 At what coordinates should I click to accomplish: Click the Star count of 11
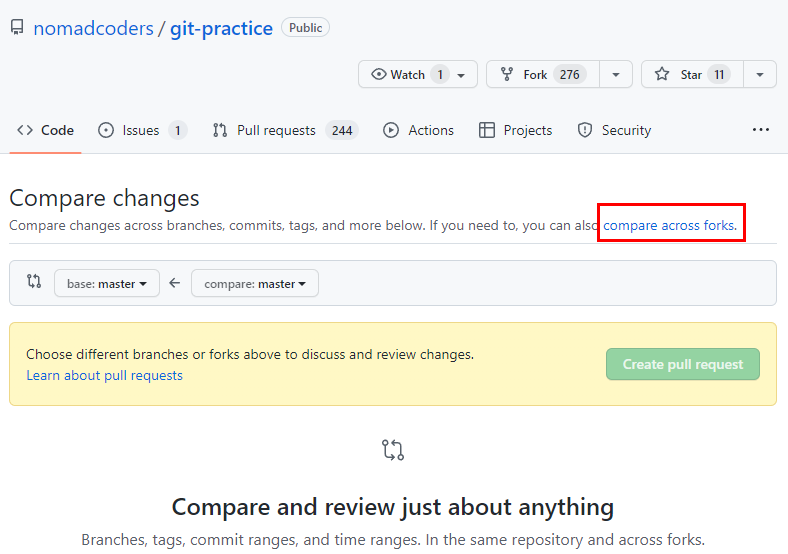point(719,74)
